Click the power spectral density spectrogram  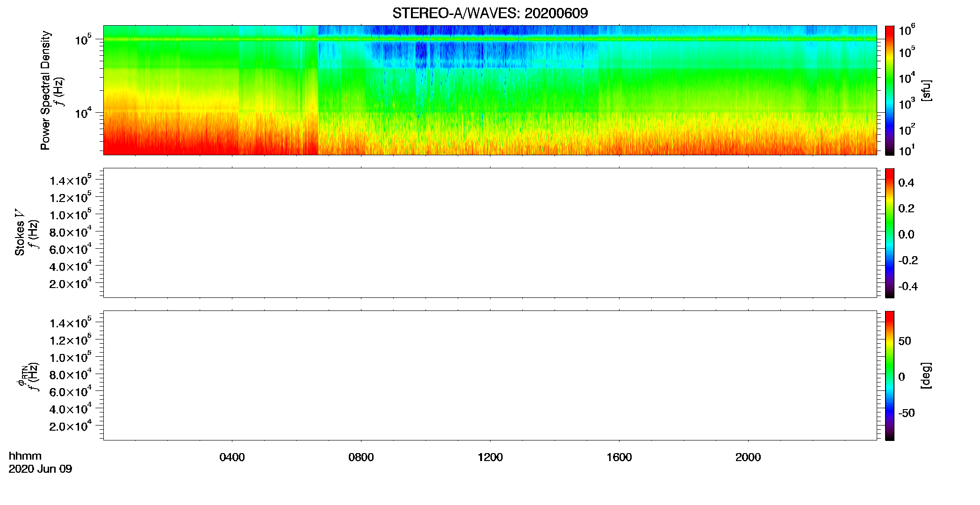point(490,90)
